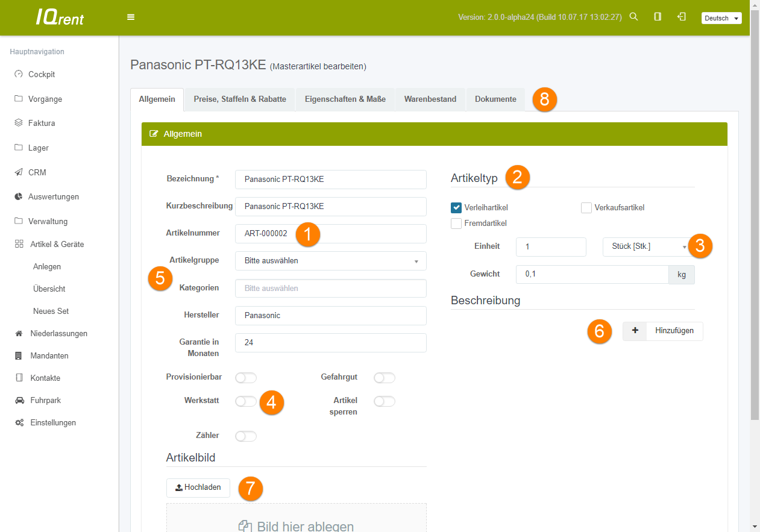760x532 pixels.
Task: Click the Faktura layers icon
Action: [x=18, y=123]
